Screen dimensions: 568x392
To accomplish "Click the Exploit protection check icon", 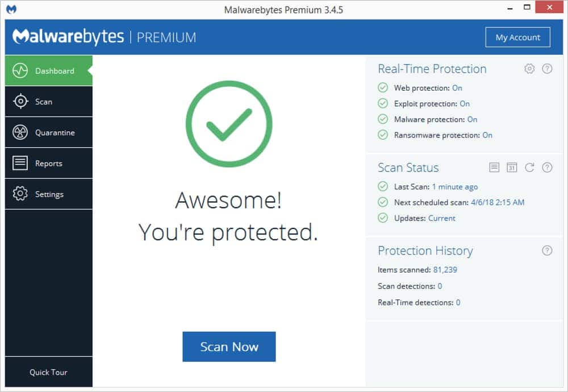I will (383, 103).
